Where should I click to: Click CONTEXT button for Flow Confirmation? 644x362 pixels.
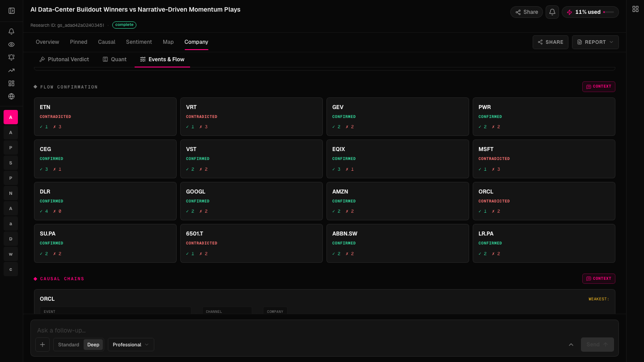pyautogui.click(x=599, y=87)
